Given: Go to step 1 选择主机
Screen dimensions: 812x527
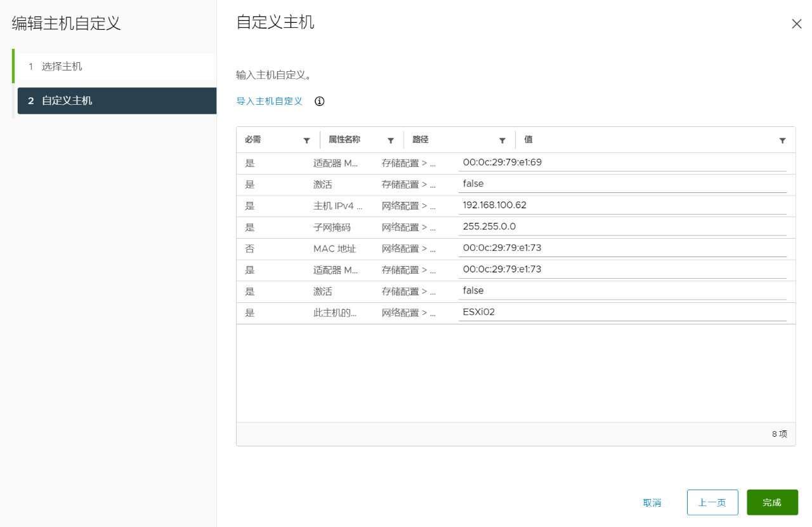Looking at the screenshot, I should coord(62,67).
